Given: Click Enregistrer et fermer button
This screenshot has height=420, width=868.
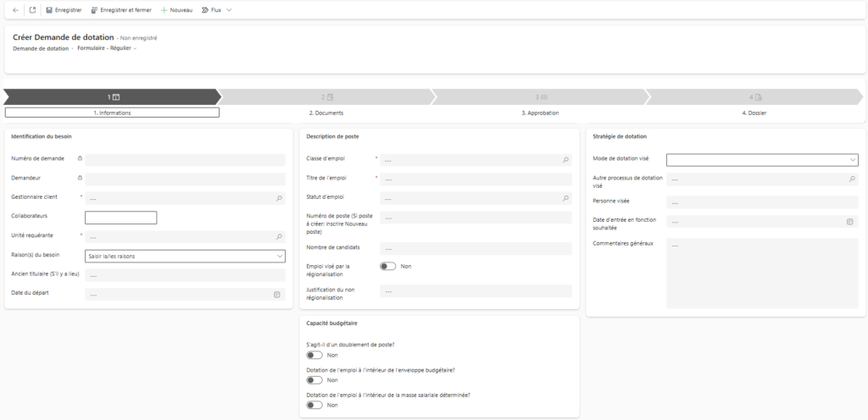Looking at the screenshot, I should [x=120, y=10].
